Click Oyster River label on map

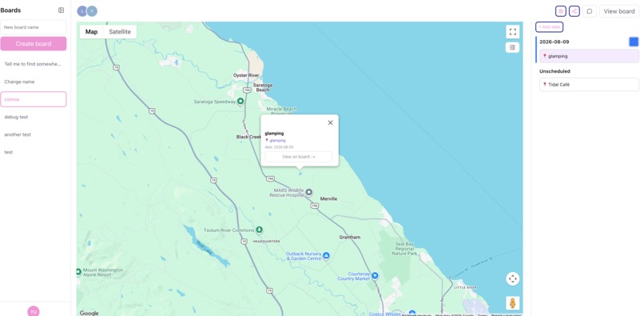click(x=246, y=76)
